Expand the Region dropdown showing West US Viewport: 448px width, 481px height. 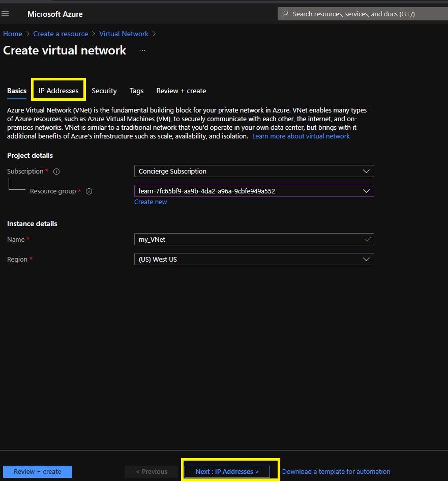coord(254,259)
